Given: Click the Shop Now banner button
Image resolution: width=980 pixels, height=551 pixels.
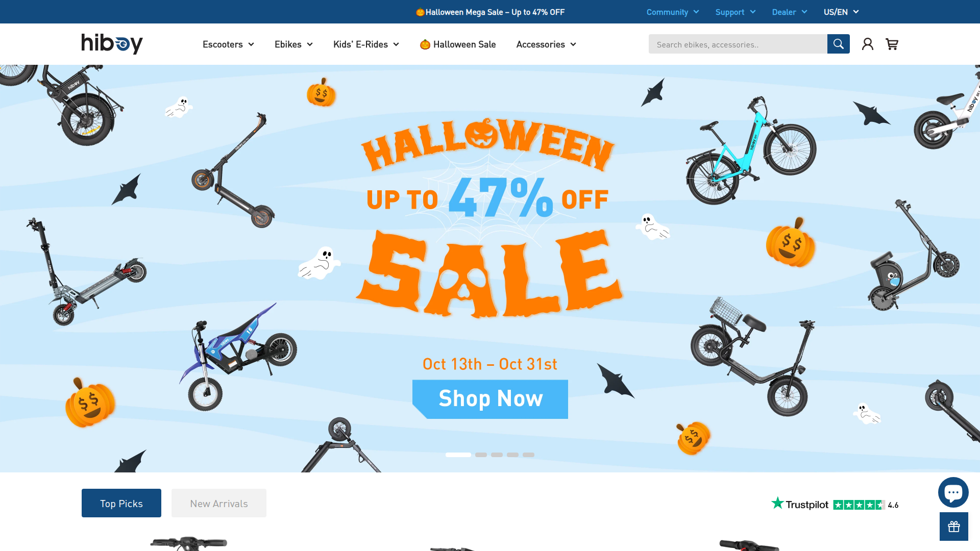Looking at the screenshot, I should tap(490, 399).
